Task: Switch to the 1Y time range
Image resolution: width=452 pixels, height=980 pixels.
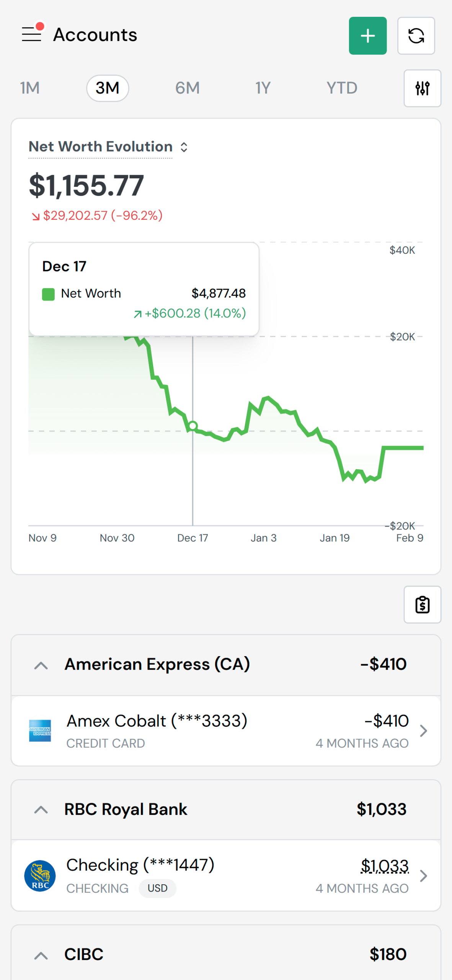Action: click(263, 88)
